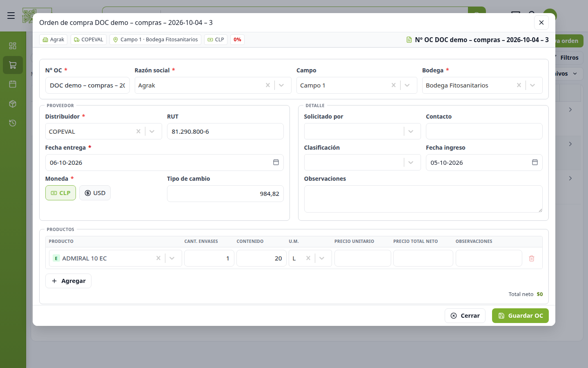Image resolution: width=588 pixels, height=368 pixels.
Task: Clear the COPEVAL distributor selection
Action: click(x=138, y=131)
